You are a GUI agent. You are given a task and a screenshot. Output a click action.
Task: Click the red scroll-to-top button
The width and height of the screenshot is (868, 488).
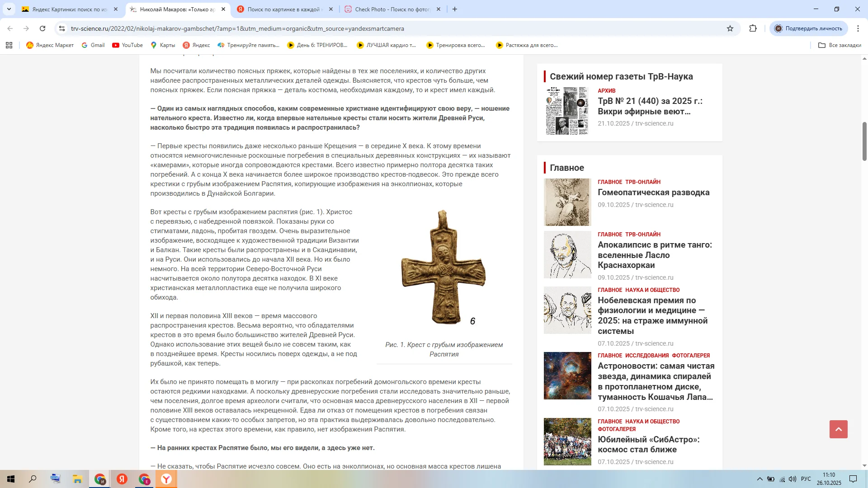coord(839,429)
